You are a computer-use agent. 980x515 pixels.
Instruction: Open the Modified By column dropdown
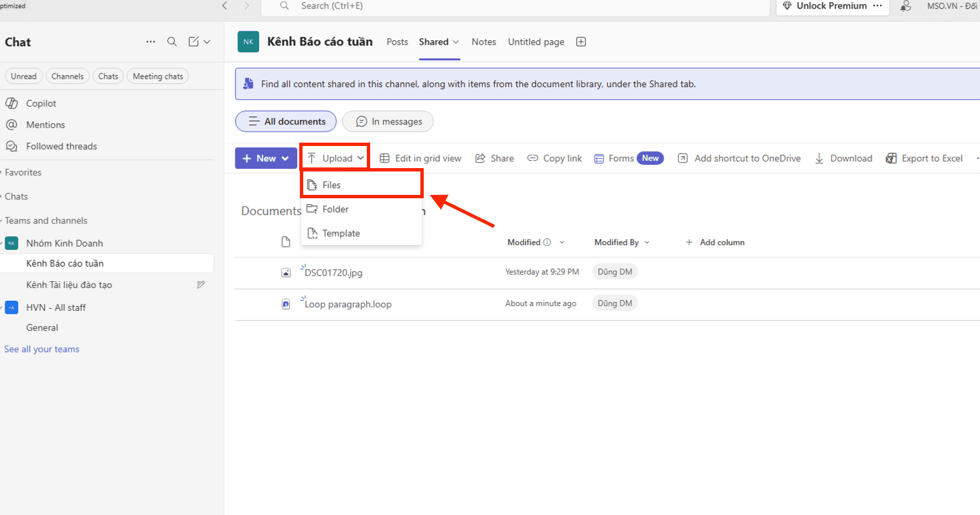point(647,242)
